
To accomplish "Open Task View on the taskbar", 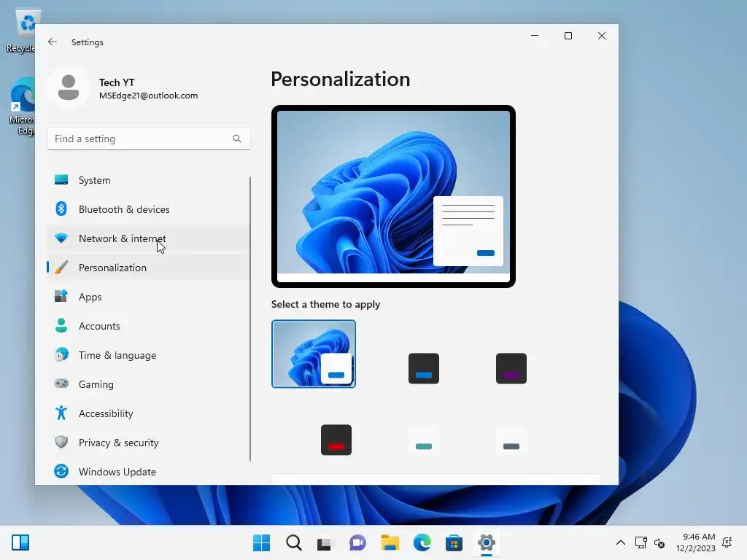I will 325,543.
